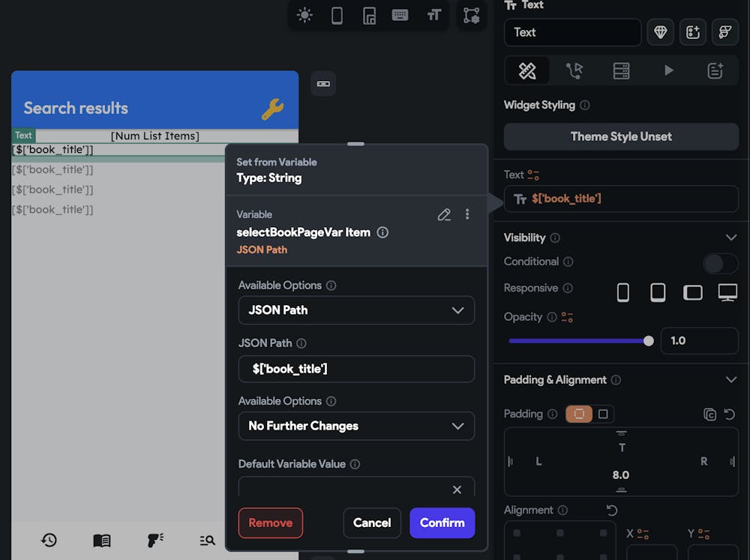Select the phone device preview icon
The width and height of the screenshot is (750, 560).
tap(337, 15)
